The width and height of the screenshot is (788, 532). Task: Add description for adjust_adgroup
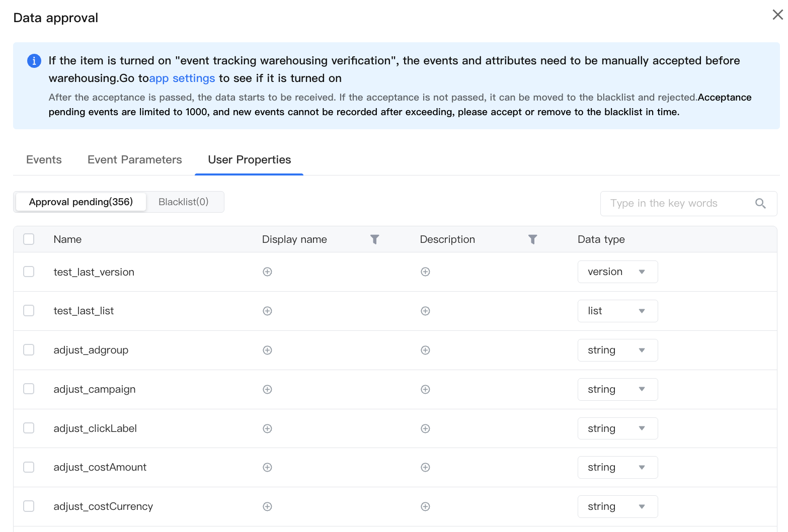click(x=425, y=350)
